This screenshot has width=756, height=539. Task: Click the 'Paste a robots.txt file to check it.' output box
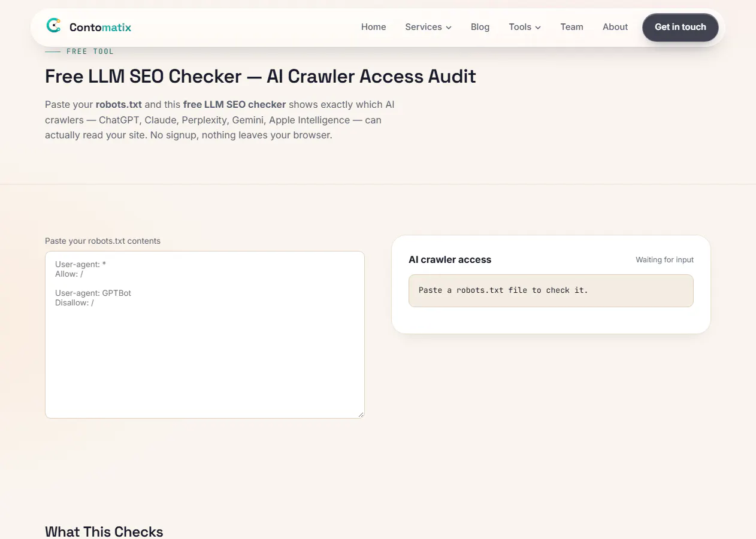[x=551, y=290]
